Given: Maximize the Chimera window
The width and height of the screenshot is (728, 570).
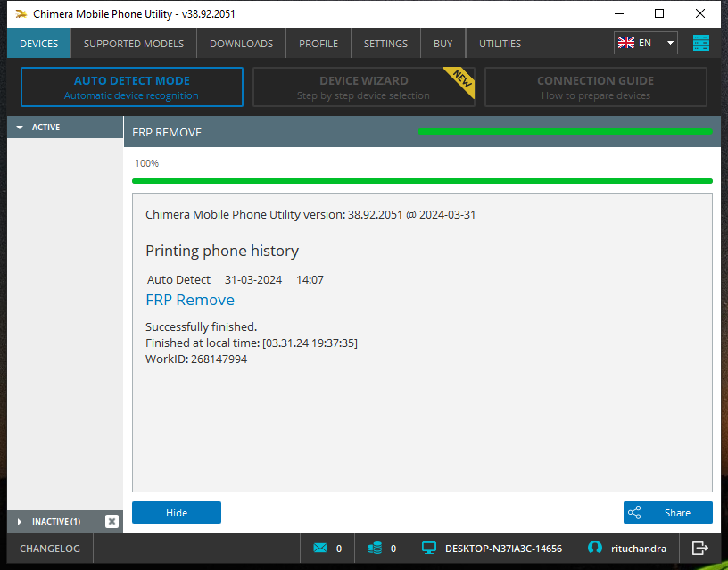Looking at the screenshot, I should 658,14.
